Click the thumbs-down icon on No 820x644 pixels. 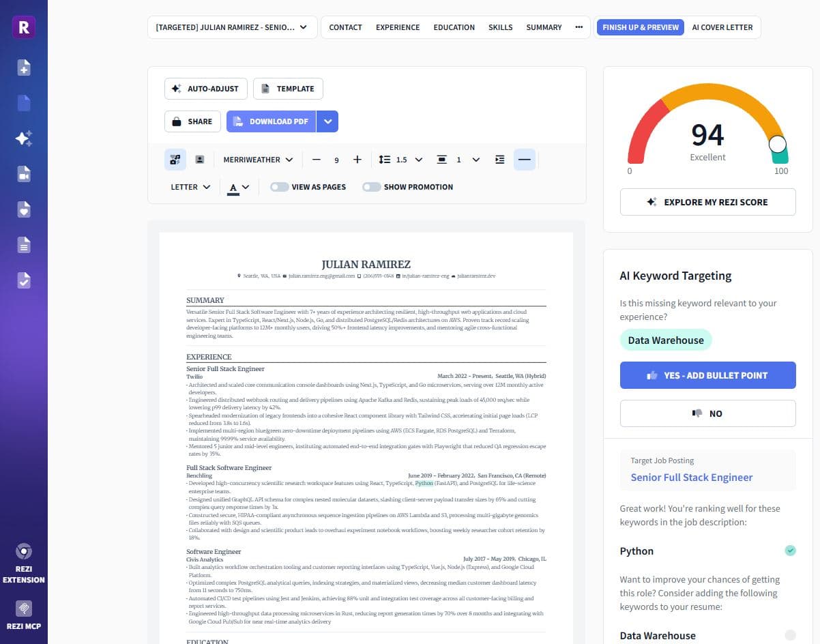(x=697, y=413)
